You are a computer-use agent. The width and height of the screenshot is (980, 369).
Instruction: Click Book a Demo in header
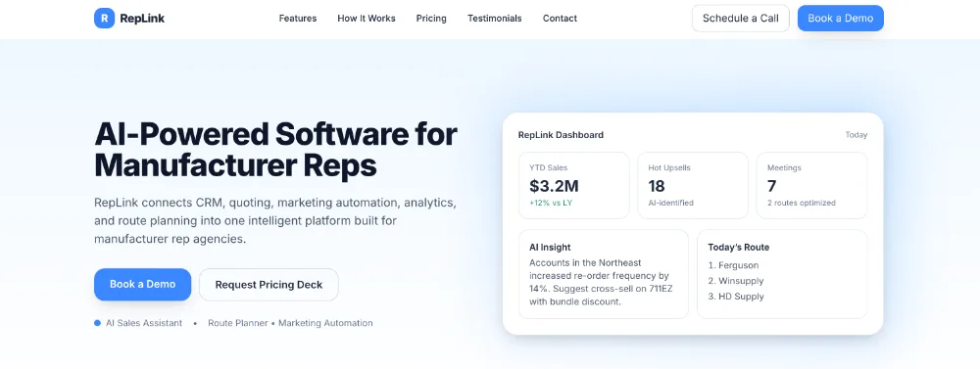point(841,18)
